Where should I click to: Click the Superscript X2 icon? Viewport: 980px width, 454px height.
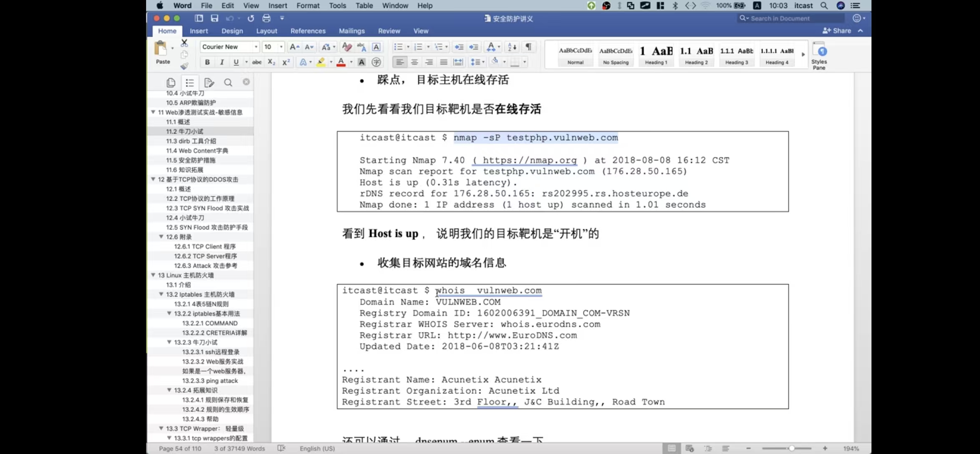click(x=286, y=62)
